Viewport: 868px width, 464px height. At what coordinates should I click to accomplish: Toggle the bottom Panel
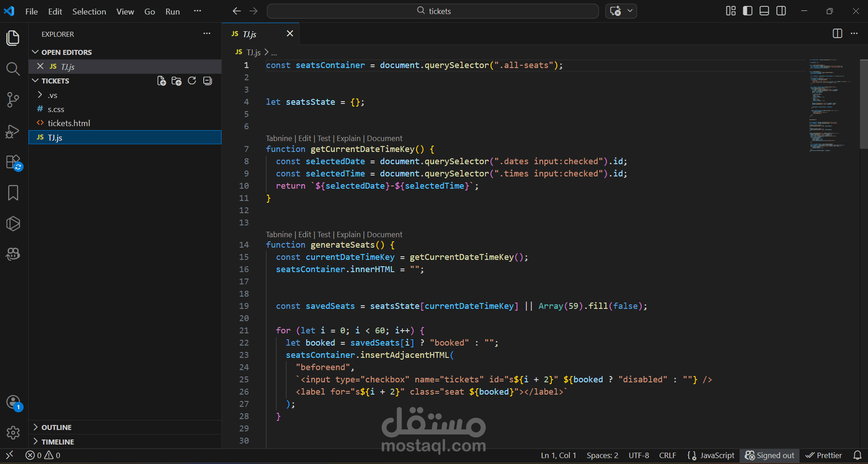764,11
